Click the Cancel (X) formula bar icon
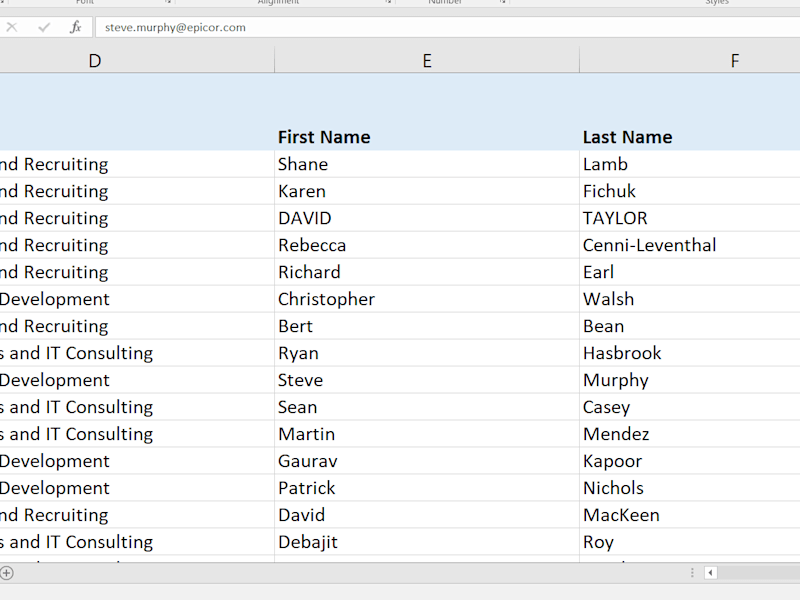 (12, 27)
